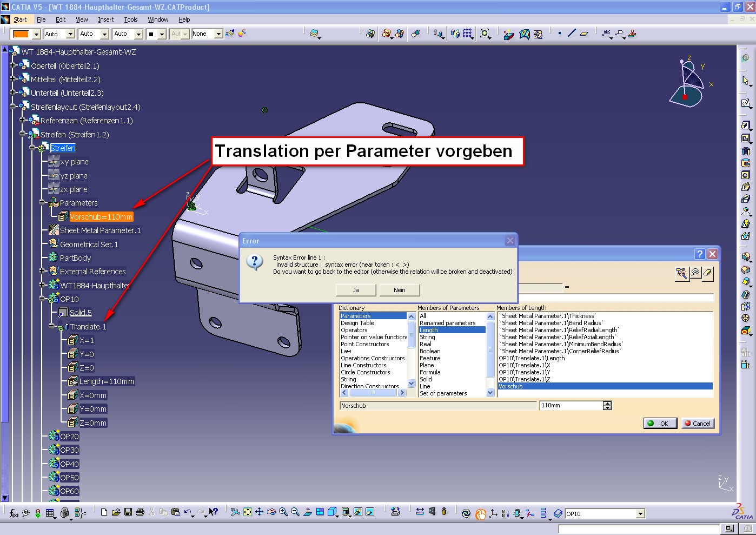This screenshot has width=756, height=535.
Task: Select OP40 in the specification tree
Action: point(69,464)
